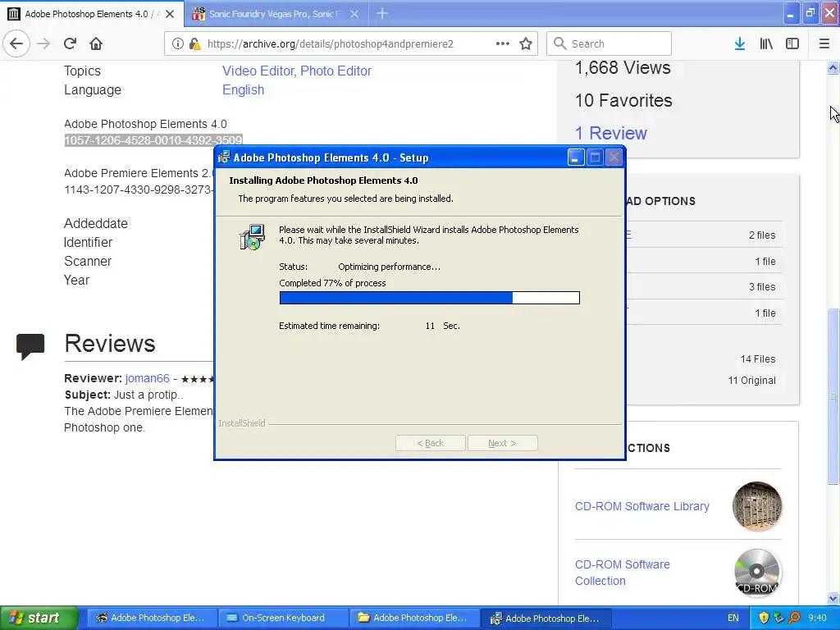
Task: Open the CD-ROM Software Collection link
Action: point(622,573)
